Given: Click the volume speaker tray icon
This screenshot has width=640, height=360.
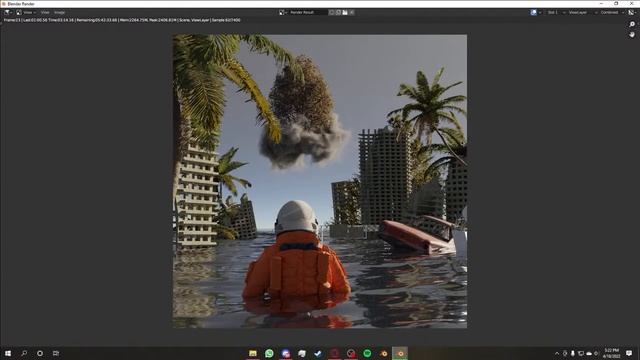Looking at the screenshot, I should 596,353.
